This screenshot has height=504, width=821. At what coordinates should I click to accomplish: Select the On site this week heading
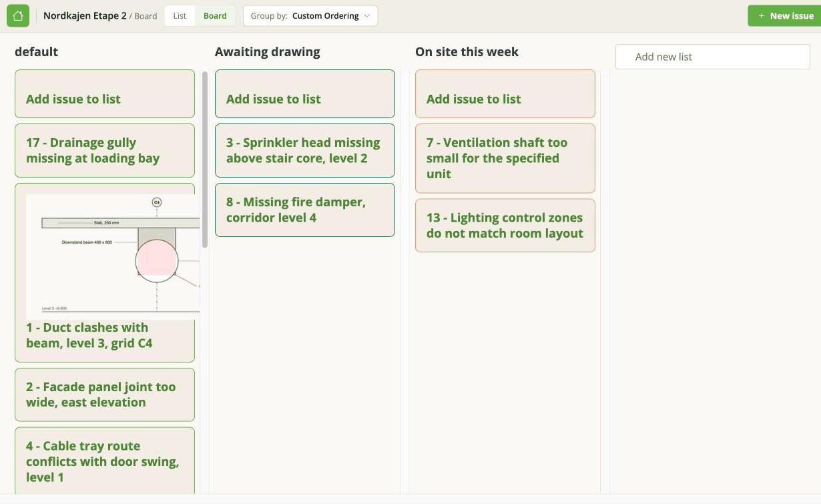467,52
